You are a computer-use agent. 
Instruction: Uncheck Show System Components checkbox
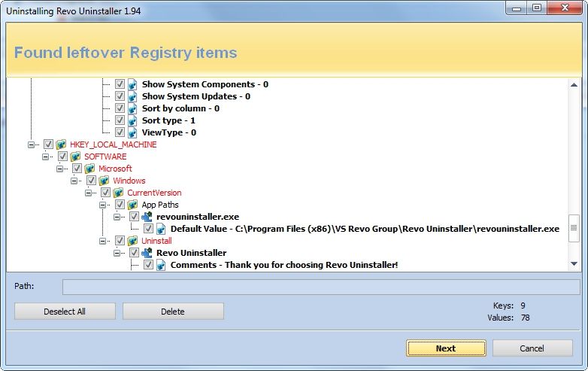[x=120, y=84]
